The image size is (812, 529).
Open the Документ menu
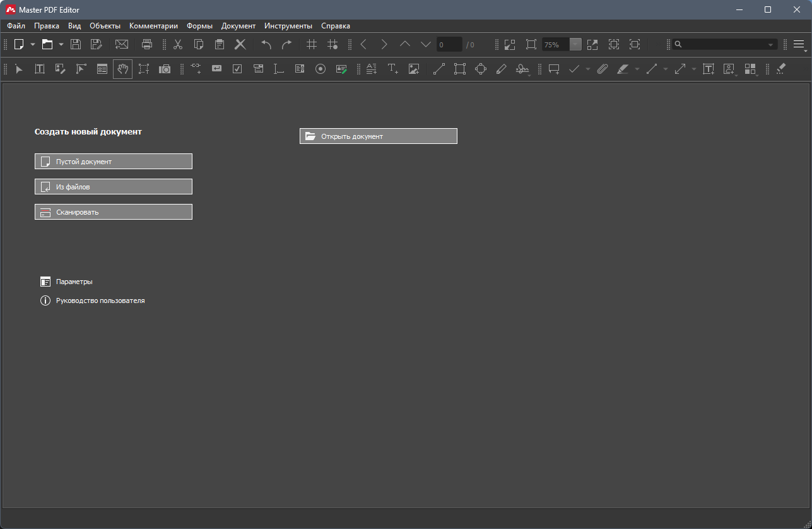click(x=238, y=26)
